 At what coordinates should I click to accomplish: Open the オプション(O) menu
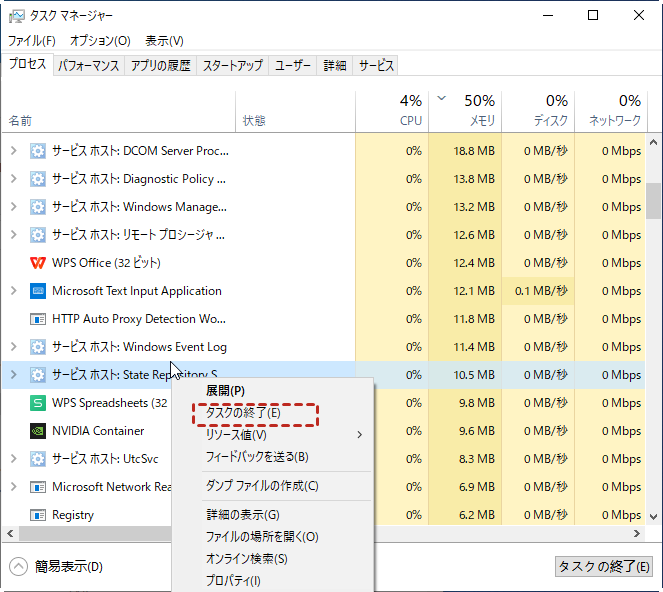(x=100, y=41)
